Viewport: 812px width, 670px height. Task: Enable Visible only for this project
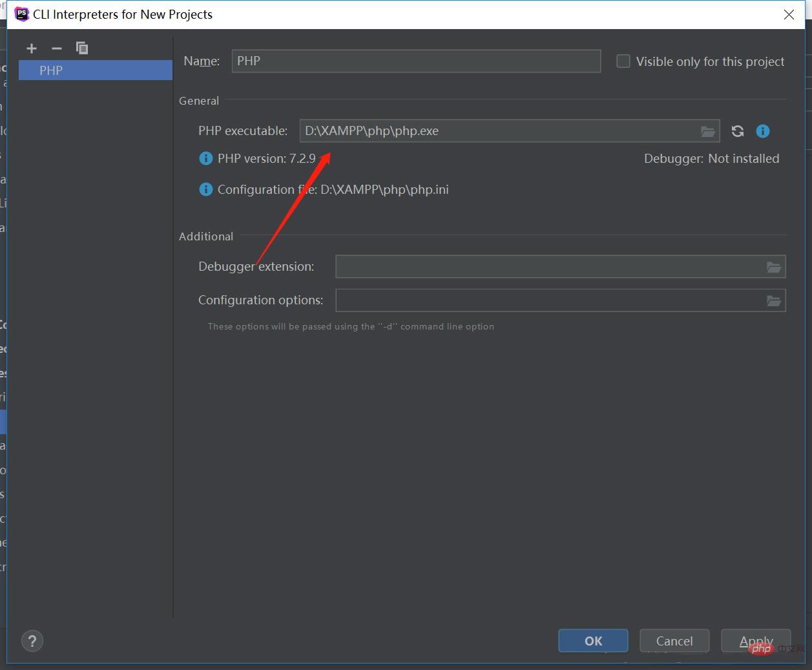point(623,61)
